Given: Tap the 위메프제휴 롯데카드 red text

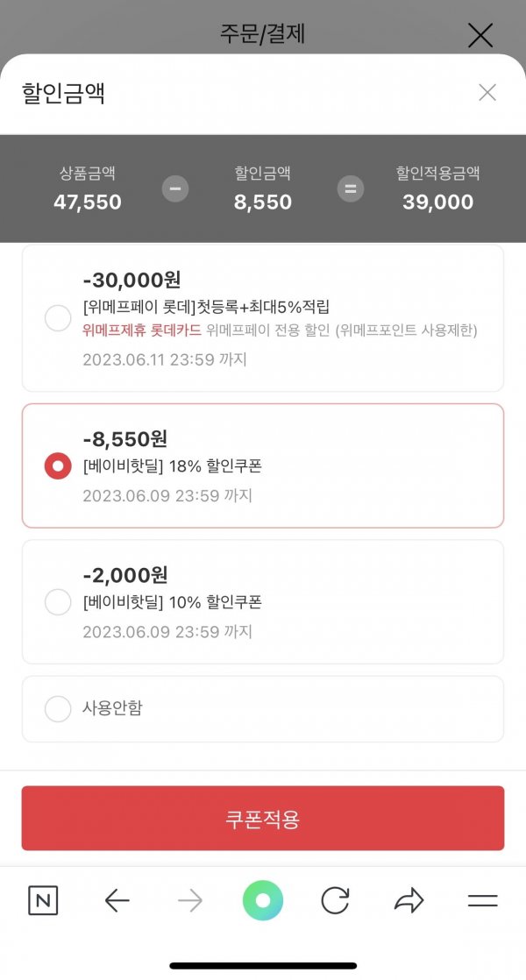Looking at the screenshot, I should [x=142, y=330].
